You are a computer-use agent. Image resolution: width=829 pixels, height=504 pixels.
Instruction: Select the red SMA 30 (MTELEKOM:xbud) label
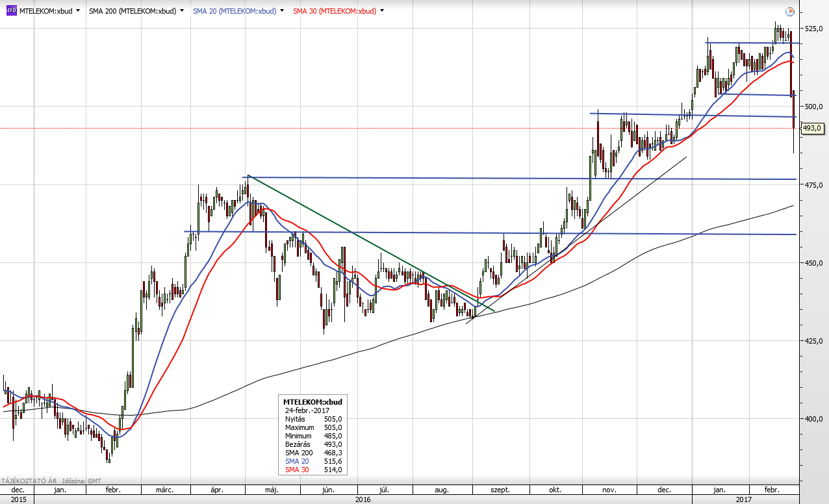click(334, 11)
